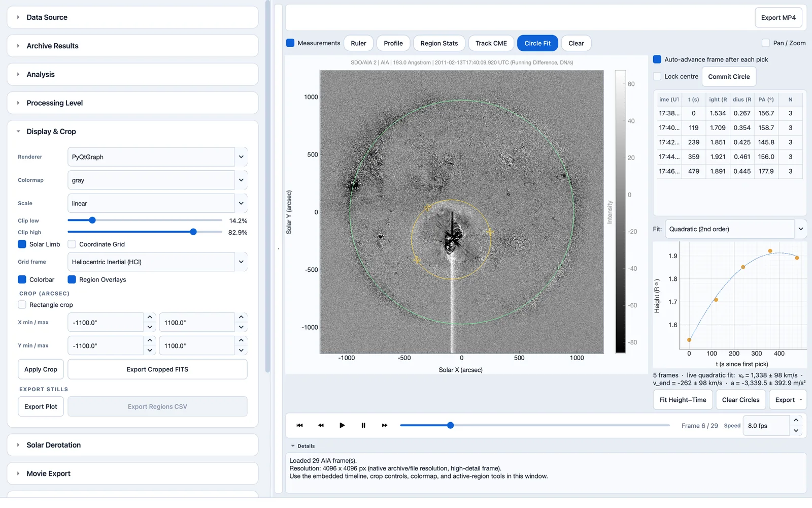
Task: Step back one frame
Action: tap(321, 425)
